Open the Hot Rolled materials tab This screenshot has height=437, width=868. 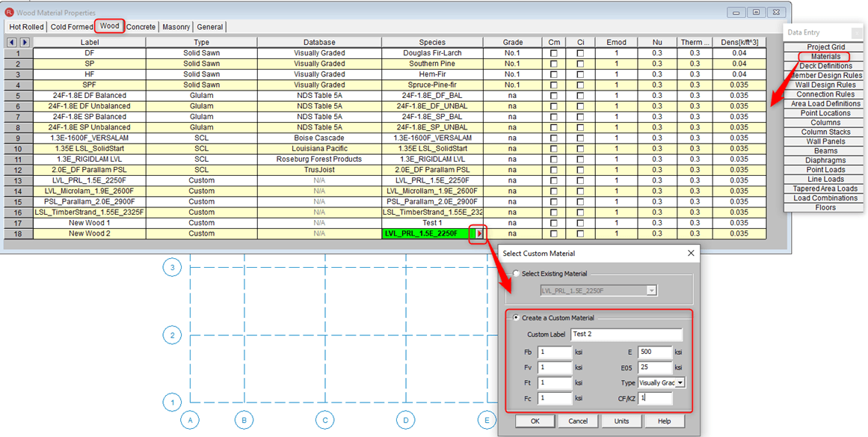[x=26, y=27]
